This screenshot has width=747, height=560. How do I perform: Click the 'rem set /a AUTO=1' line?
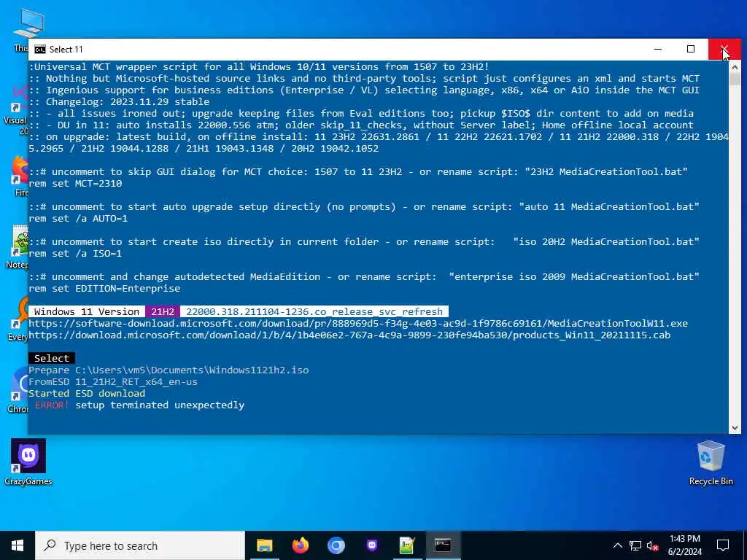(78, 218)
